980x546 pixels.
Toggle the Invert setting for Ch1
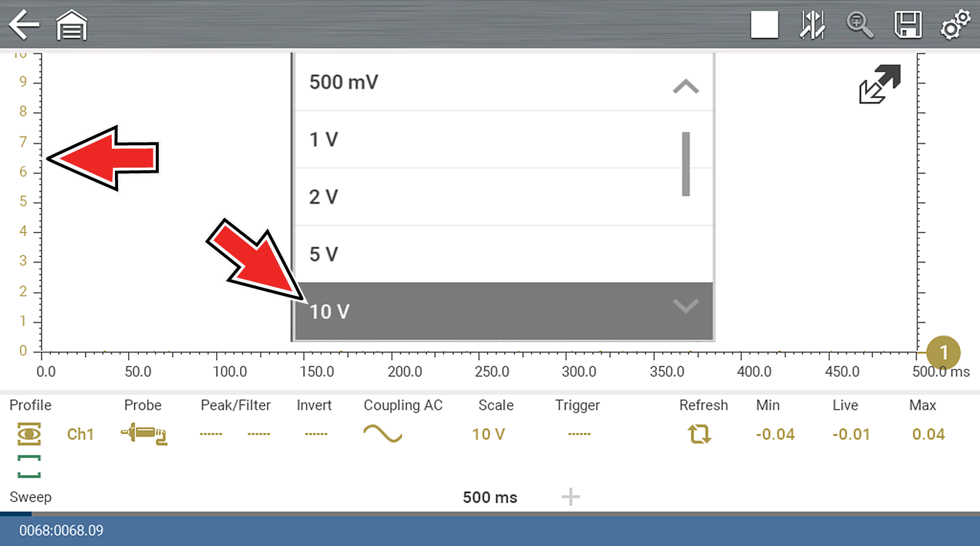coord(316,434)
